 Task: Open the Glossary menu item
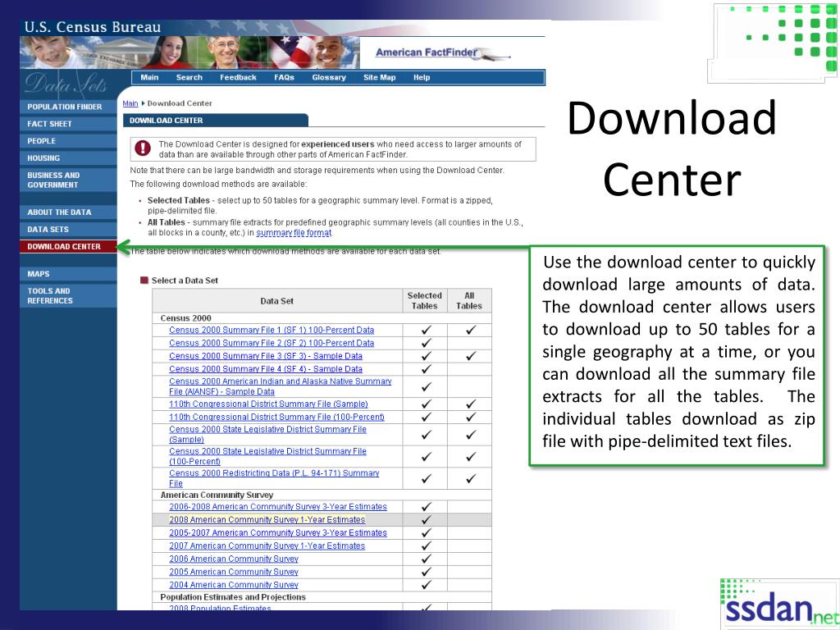pos(329,77)
